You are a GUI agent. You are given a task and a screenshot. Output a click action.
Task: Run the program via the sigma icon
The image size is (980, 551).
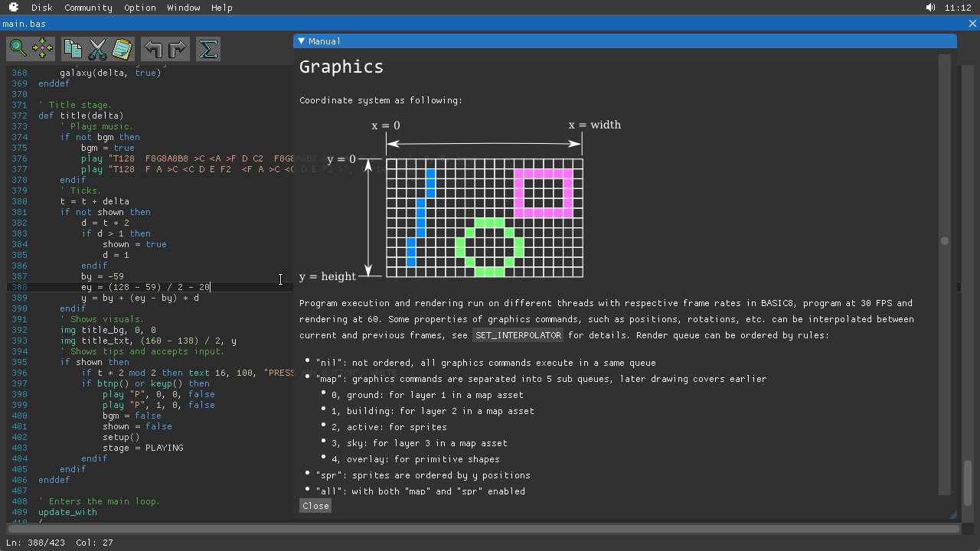point(207,48)
